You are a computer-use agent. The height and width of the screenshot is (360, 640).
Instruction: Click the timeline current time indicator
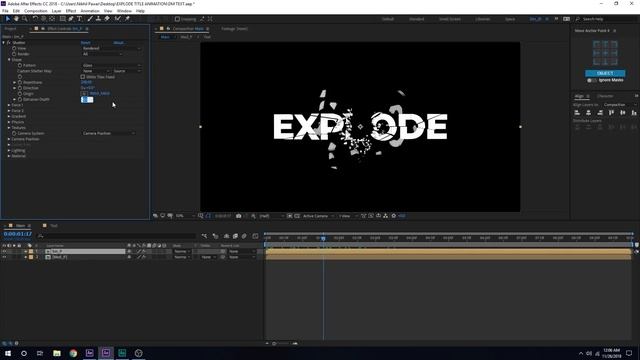tap(323, 238)
